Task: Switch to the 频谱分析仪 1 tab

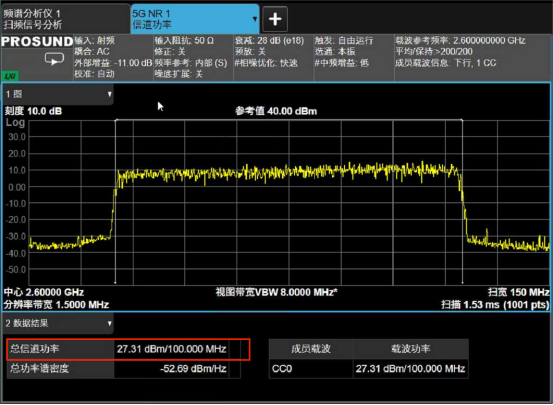Action: tap(66, 19)
